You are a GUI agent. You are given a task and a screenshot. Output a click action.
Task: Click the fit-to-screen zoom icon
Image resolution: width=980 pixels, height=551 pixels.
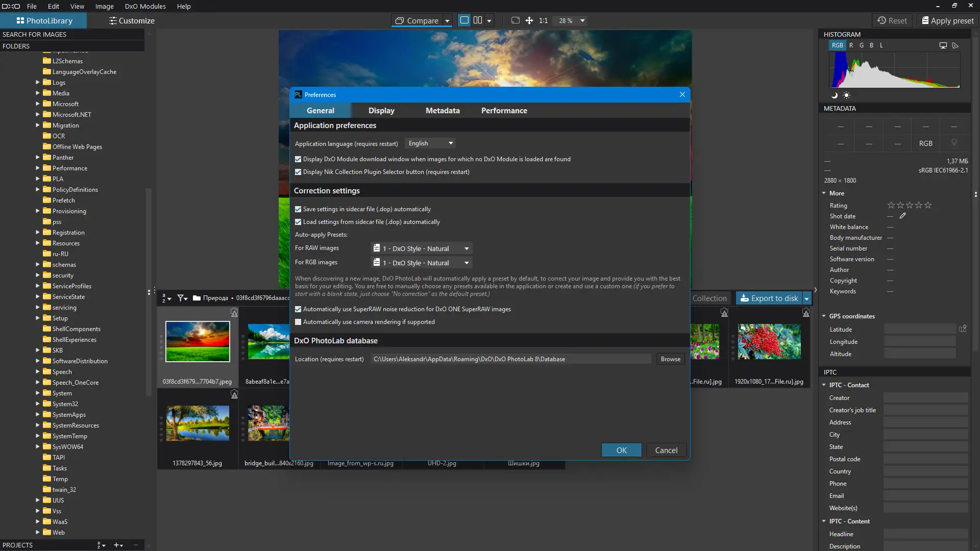click(x=516, y=20)
